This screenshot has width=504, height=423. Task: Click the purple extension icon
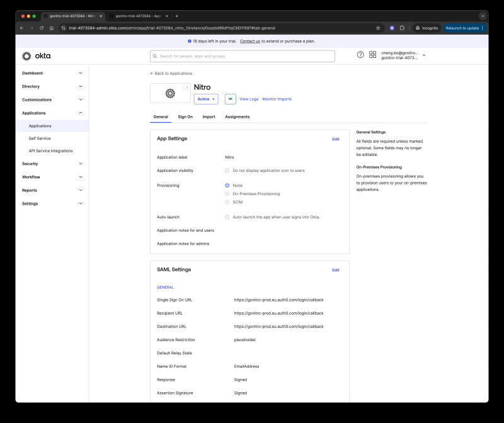(x=392, y=28)
